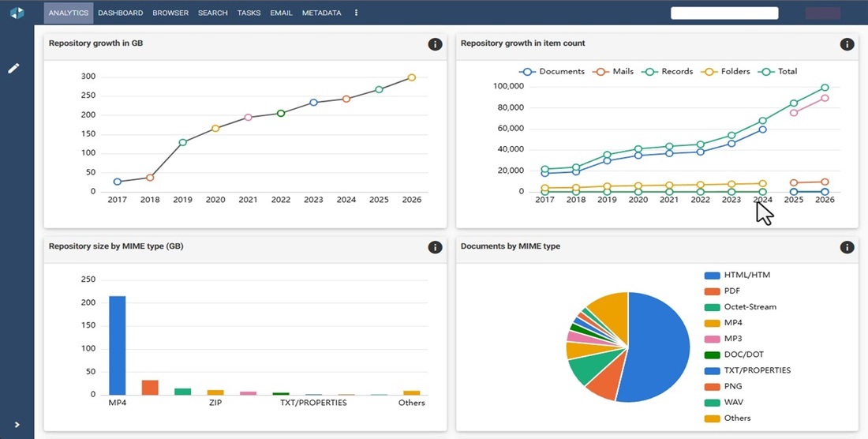Click the tall MP4 bar in chart
The width and height of the screenshot is (868, 439).
118,346
